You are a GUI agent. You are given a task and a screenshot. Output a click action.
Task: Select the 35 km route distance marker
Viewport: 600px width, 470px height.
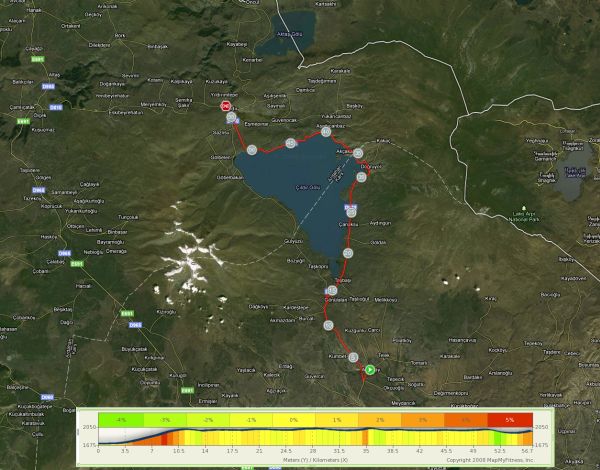[x=357, y=153]
